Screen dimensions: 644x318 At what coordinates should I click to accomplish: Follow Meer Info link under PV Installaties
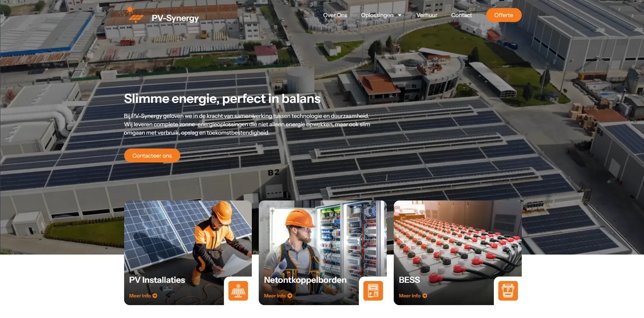(140, 296)
